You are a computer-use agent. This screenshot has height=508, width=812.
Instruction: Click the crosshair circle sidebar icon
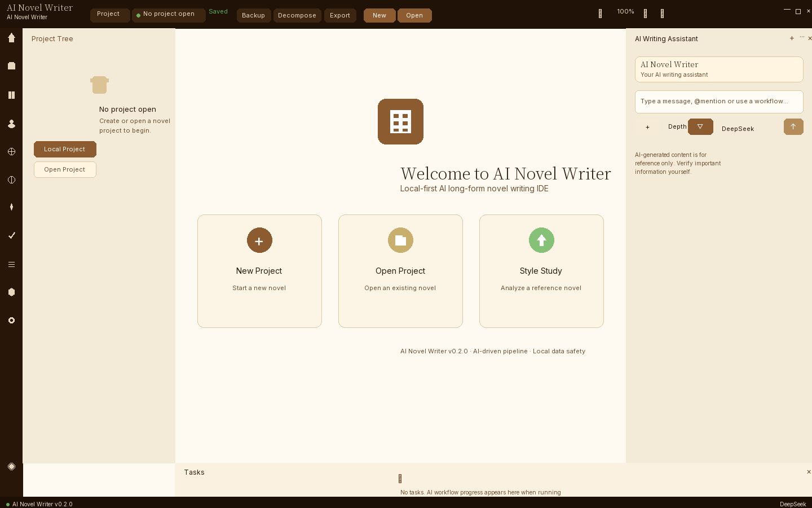point(11,151)
